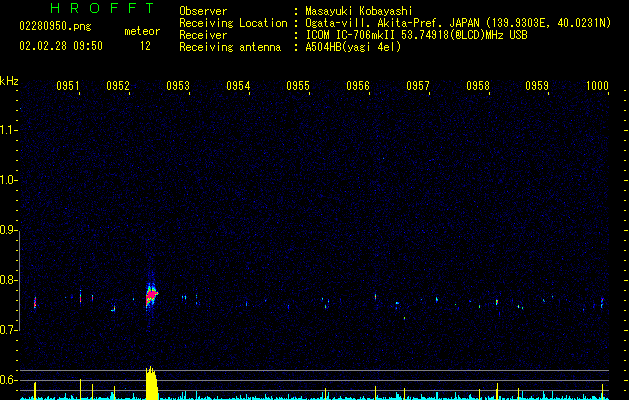The height and width of the screenshot is (400, 629).
Task: Click the tall yellow power spike at the bottom
Action: click(151, 383)
